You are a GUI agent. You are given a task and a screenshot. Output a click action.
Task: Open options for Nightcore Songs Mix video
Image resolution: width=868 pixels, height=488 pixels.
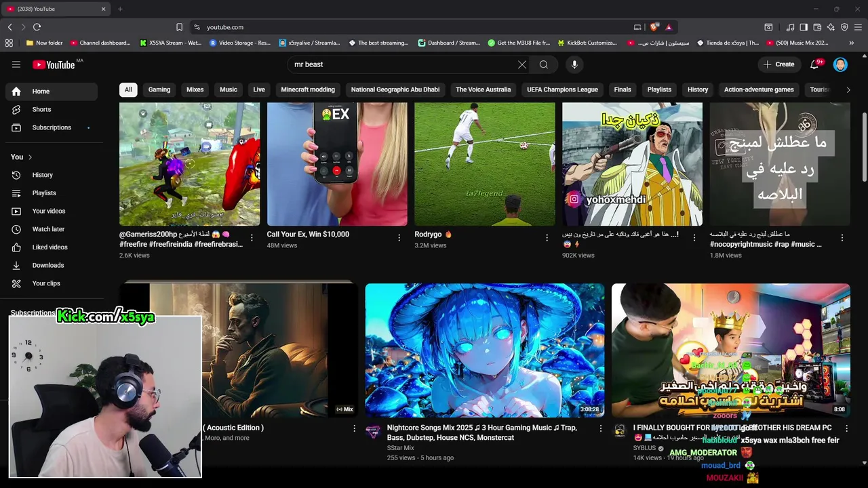click(600, 428)
